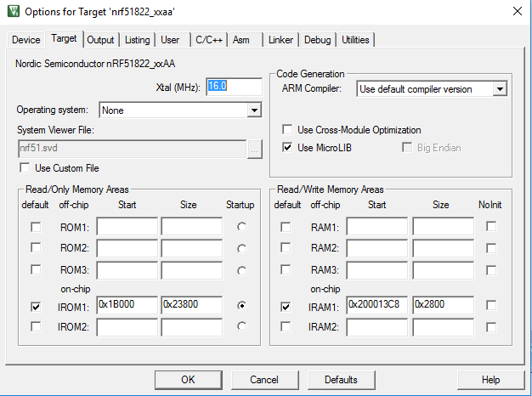Check the RAM1 default checkbox
The image size is (532, 396).
pos(286,227)
